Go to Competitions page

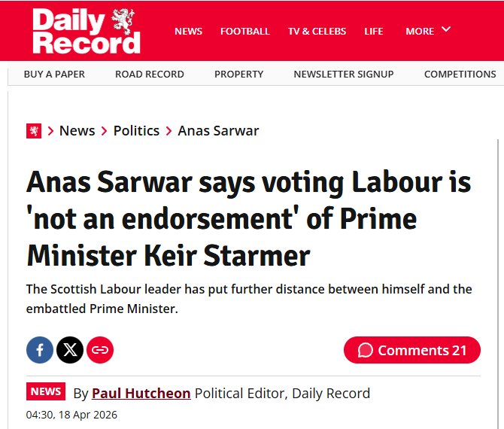pyautogui.click(x=460, y=74)
